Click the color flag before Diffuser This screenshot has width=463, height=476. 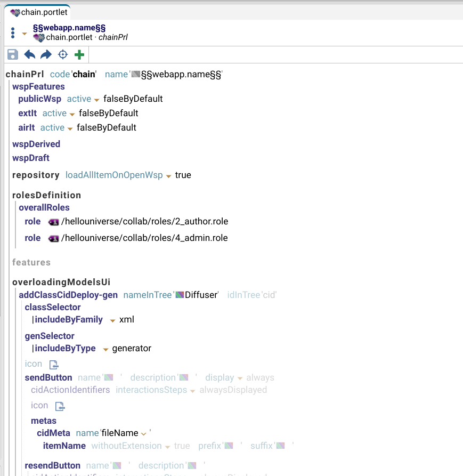[x=180, y=295]
